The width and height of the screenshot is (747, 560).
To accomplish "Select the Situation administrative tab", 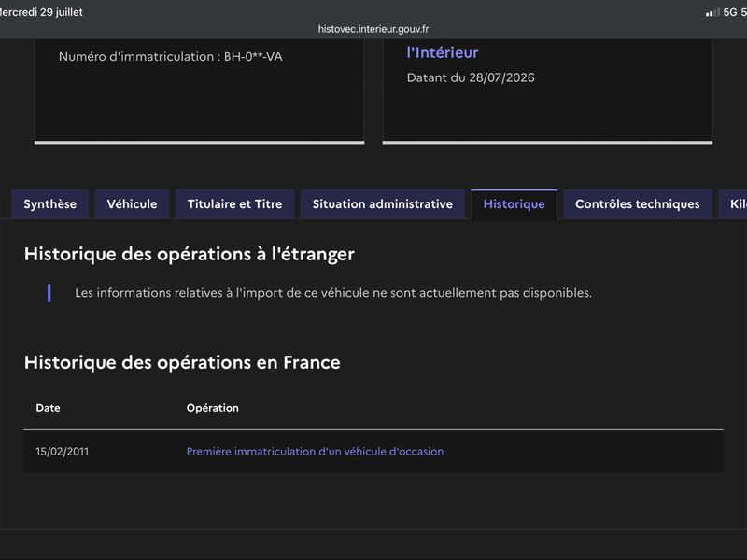I will click(x=383, y=204).
